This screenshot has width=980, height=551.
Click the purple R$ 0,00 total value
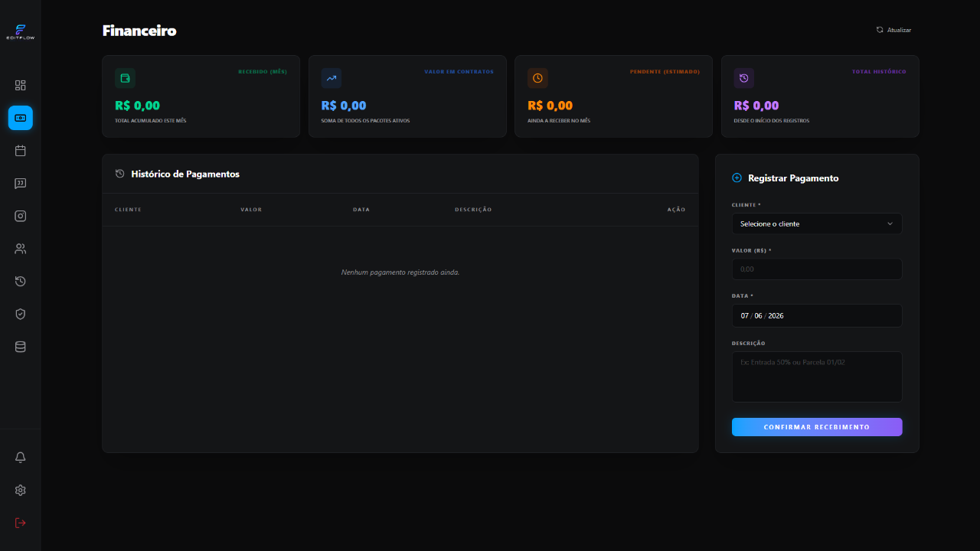point(756,106)
